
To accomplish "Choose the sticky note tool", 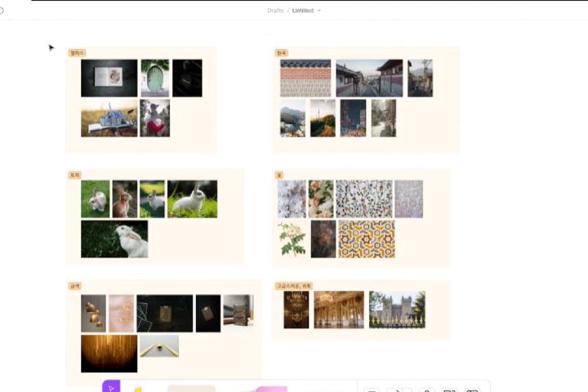I will (x=191, y=388).
